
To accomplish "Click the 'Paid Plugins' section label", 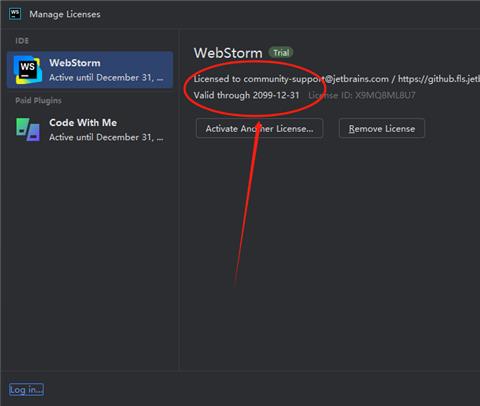I will pos(38,100).
